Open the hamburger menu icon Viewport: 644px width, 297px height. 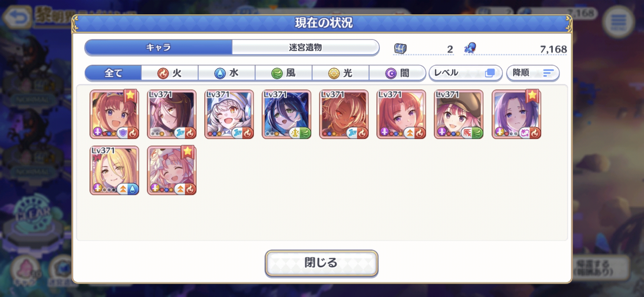tap(618, 22)
